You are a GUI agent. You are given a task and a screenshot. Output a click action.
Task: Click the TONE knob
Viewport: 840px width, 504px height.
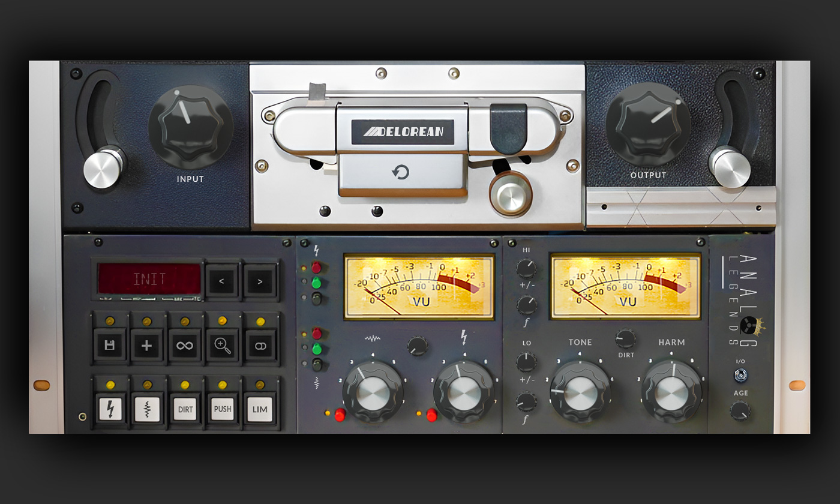(x=580, y=393)
